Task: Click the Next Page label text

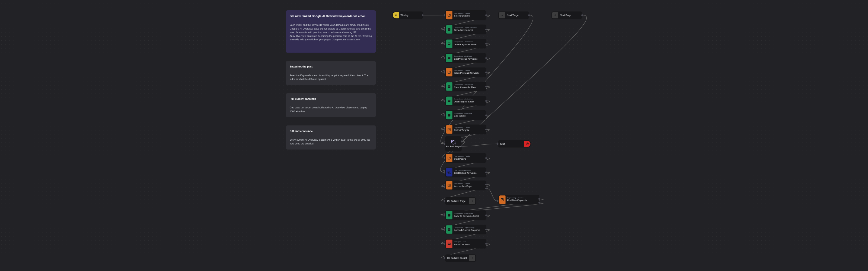Action: point(565,15)
